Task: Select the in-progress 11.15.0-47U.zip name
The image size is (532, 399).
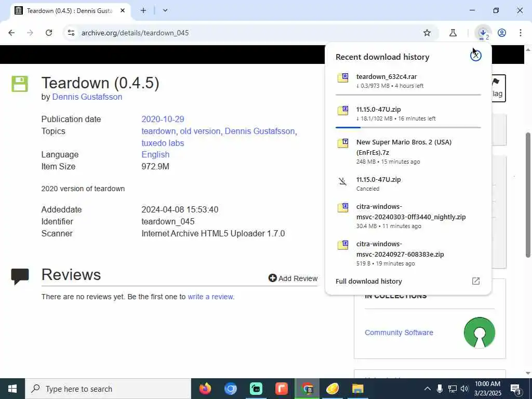Action: coord(378,109)
